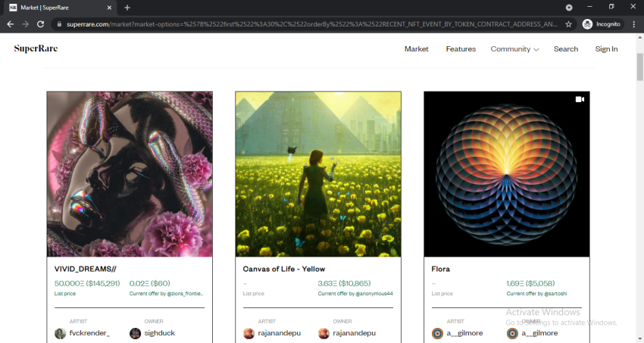Click the browser forward arrow
This screenshot has height=343, width=644.
point(26,24)
